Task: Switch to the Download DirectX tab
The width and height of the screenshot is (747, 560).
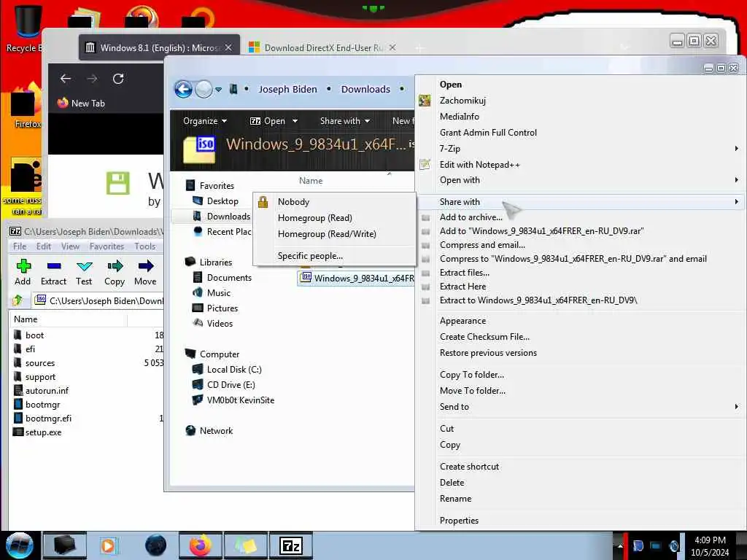Action: coord(323,47)
